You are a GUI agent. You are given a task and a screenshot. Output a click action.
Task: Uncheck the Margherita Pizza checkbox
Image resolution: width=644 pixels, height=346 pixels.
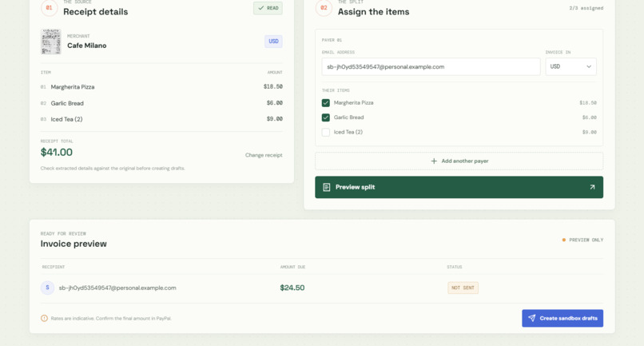click(326, 103)
